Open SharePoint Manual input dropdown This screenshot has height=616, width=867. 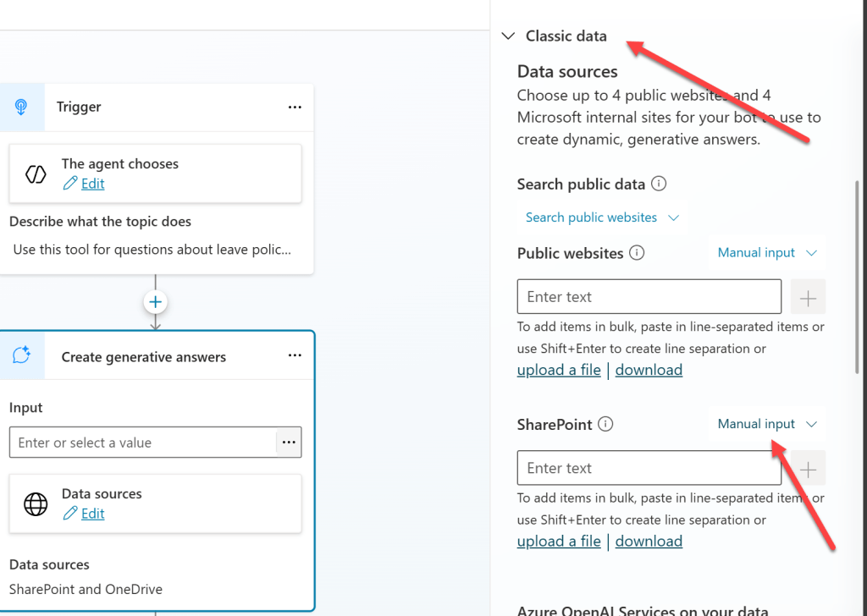coord(767,424)
